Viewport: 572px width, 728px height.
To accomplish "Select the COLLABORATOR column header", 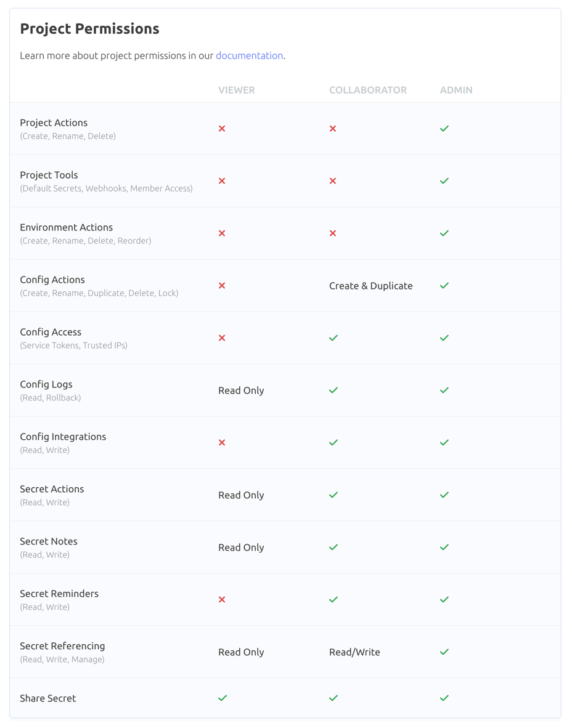I will (368, 90).
